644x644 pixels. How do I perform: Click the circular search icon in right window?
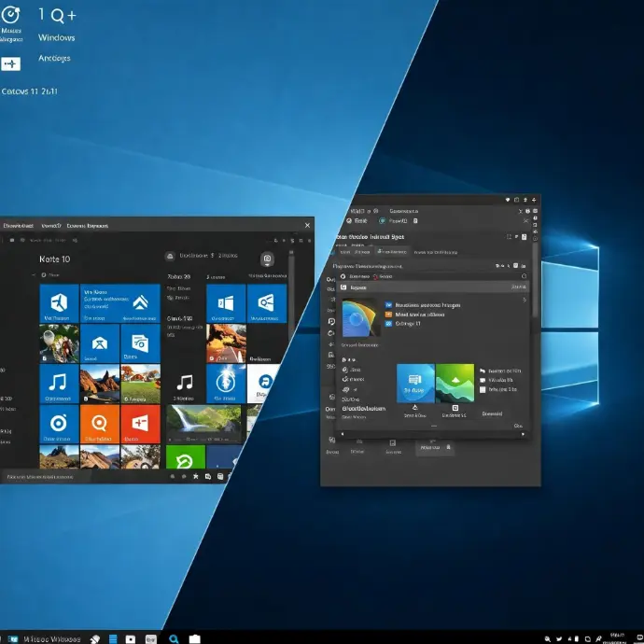525,276
